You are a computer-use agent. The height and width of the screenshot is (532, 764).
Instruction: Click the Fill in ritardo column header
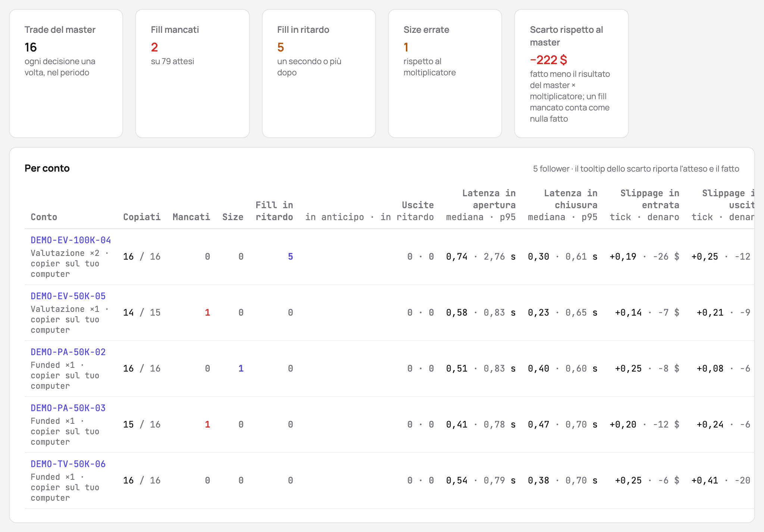tap(274, 211)
